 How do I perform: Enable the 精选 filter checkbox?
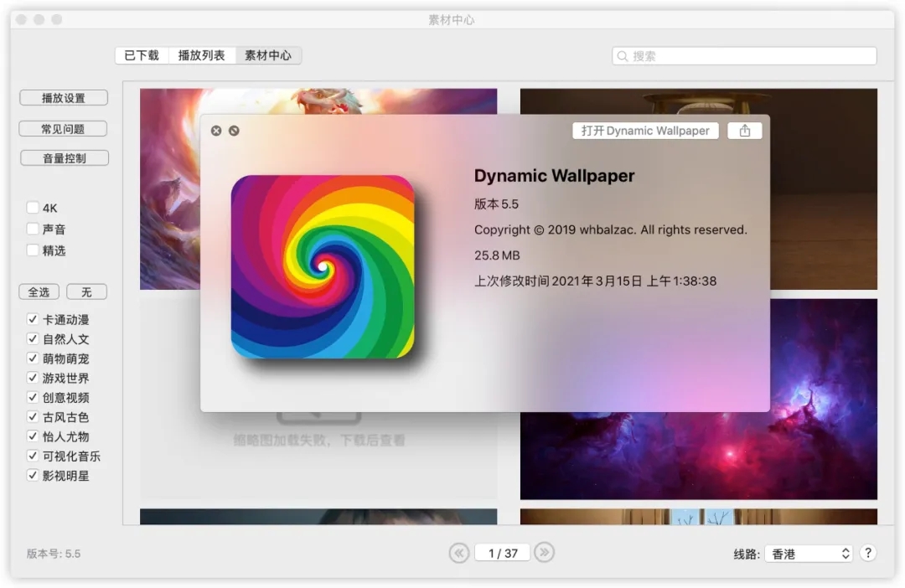tap(33, 250)
